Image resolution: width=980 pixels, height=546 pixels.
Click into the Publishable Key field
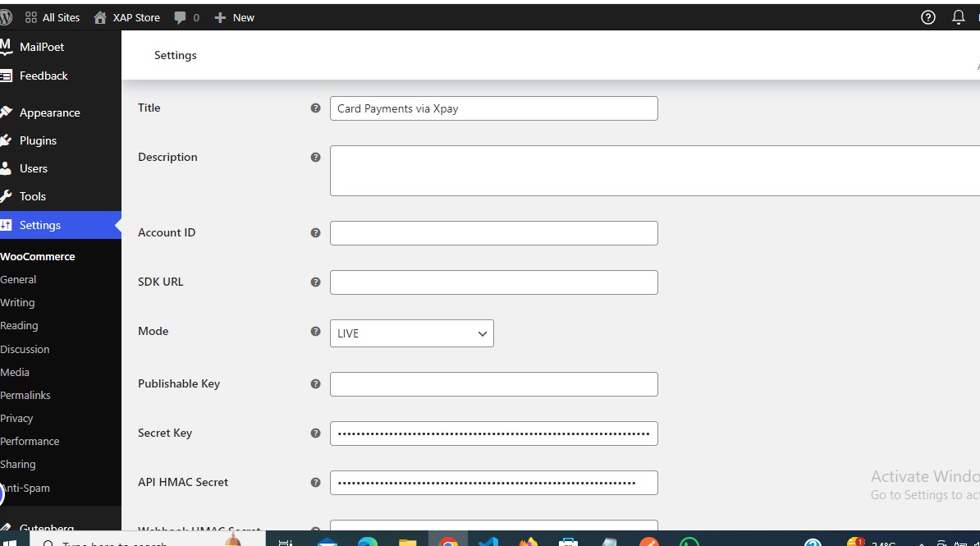493,384
